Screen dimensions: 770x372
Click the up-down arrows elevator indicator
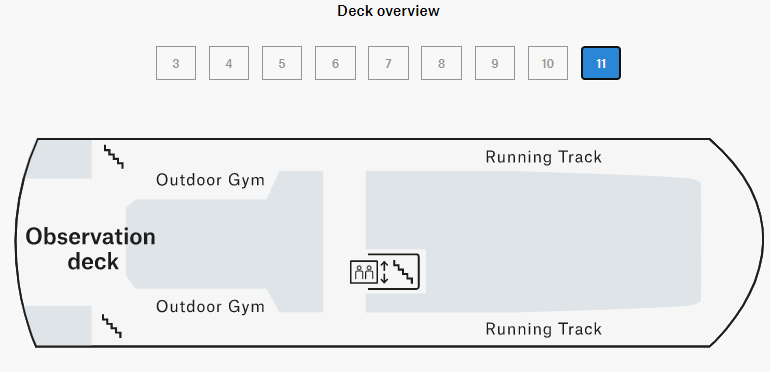[x=385, y=272]
